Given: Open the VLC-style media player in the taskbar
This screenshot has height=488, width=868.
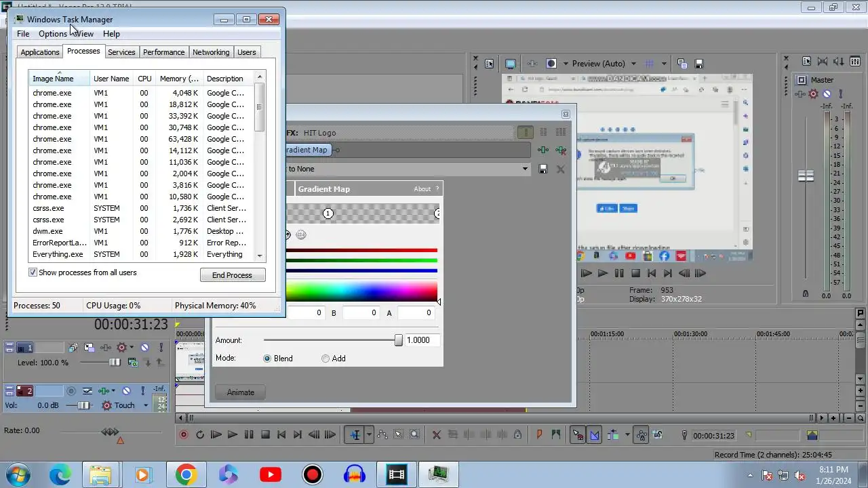Looking at the screenshot, I should (143, 474).
